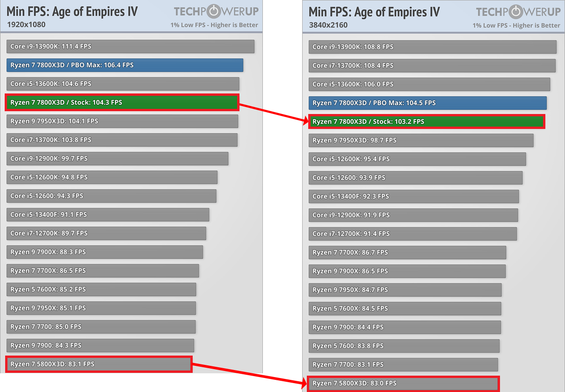Click the Core i9-13900K 111.4 FPS bar
Viewport: 565px width, 392px height.
(130, 46)
